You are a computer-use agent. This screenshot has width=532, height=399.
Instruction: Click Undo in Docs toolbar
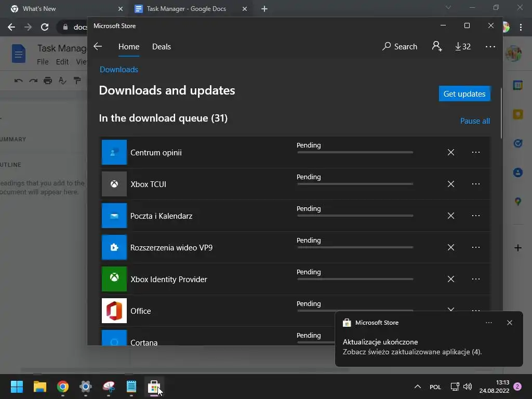tap(18, 81)
